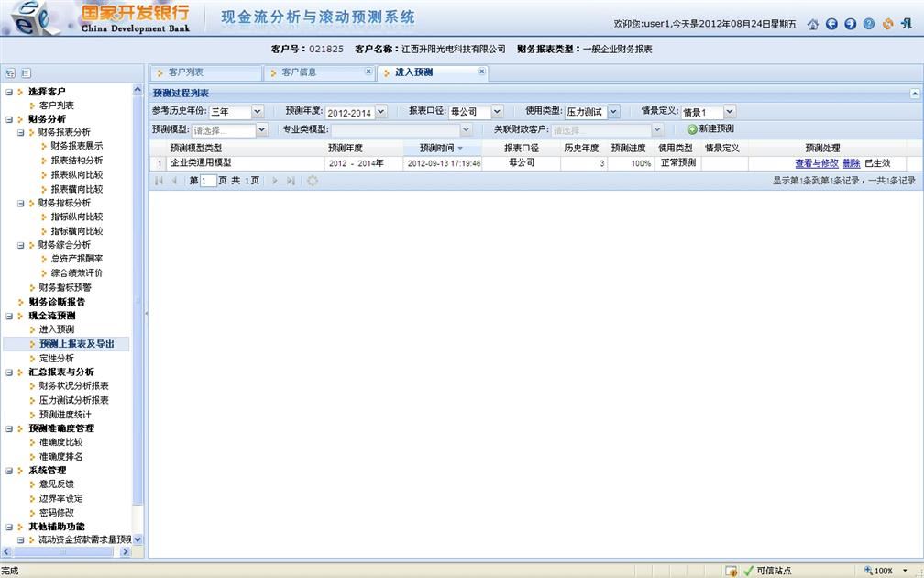Image resolution: width=924 pixels, height=578 pixels.
Task: Switch to the 客户列表 tab
Action: [205, 72]
